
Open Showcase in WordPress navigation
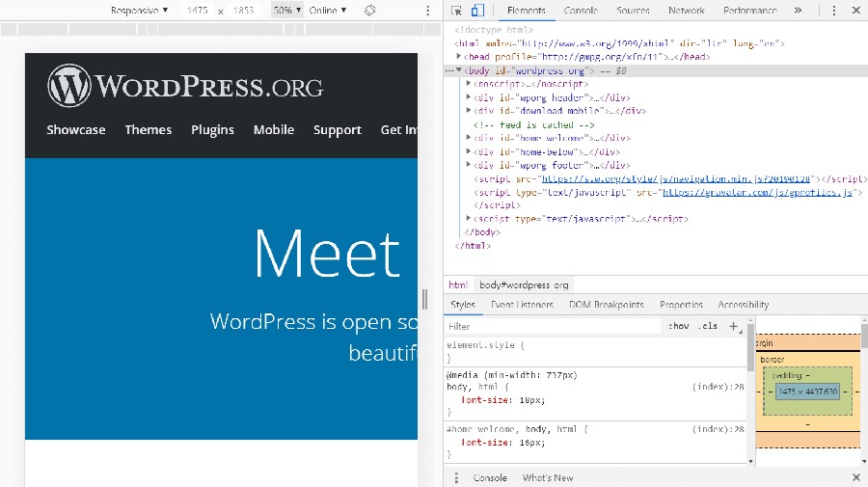(x=76, y=129)
